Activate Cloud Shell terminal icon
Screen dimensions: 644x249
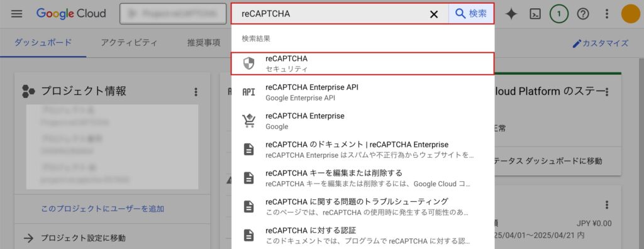pyautogui.click(x=535, y=14)
